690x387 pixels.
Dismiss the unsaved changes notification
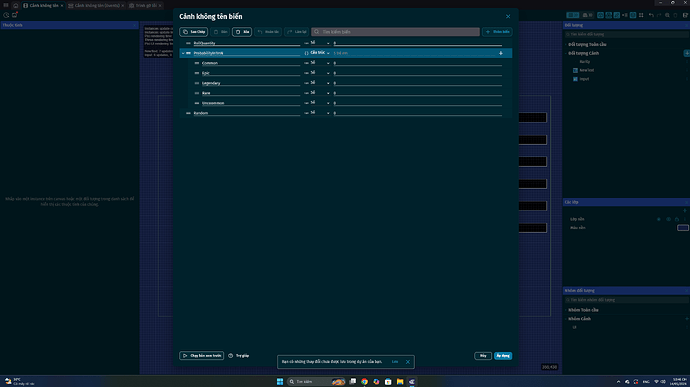coord(408,362)
